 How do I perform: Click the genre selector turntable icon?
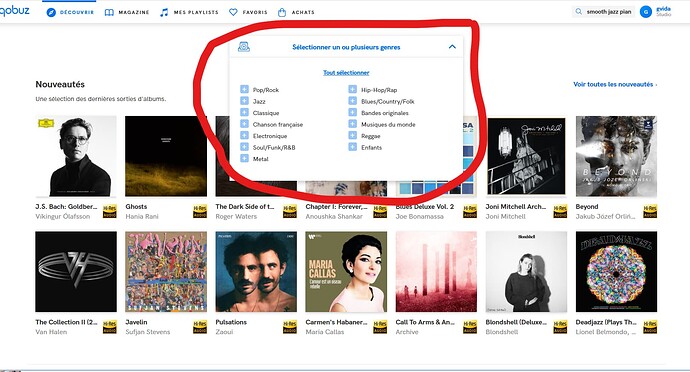pos(244,47)
